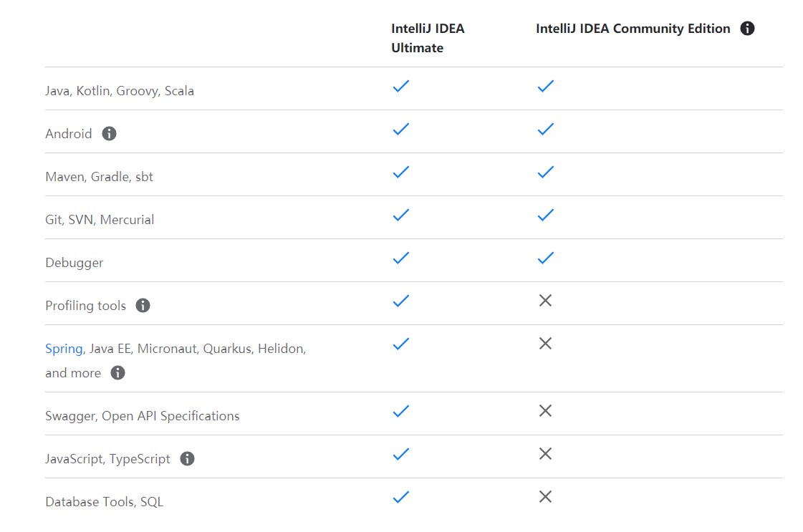The width and height of the screenshot is (803, 532).
Task: Click info icon beside Profiling tools
Action: pos(143,306)
